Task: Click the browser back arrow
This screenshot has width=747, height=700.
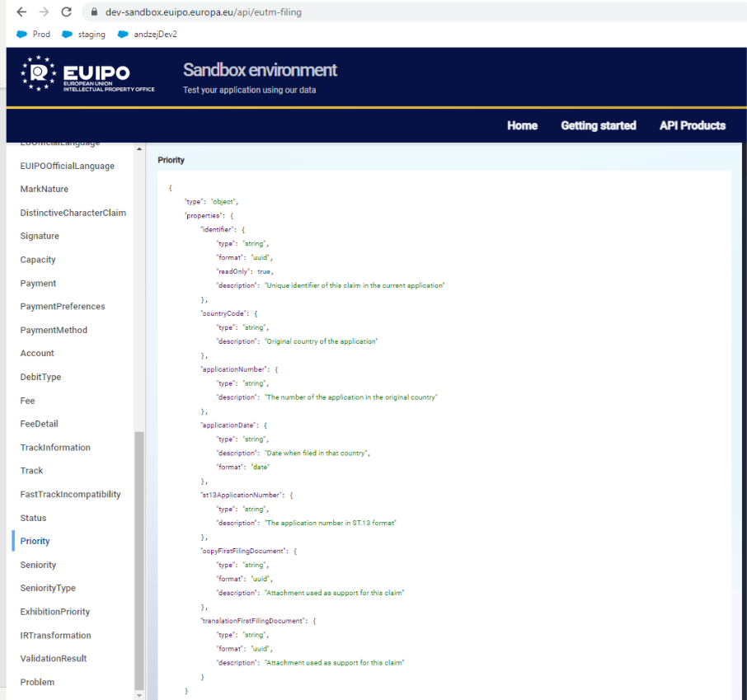Action: [21, 12]
